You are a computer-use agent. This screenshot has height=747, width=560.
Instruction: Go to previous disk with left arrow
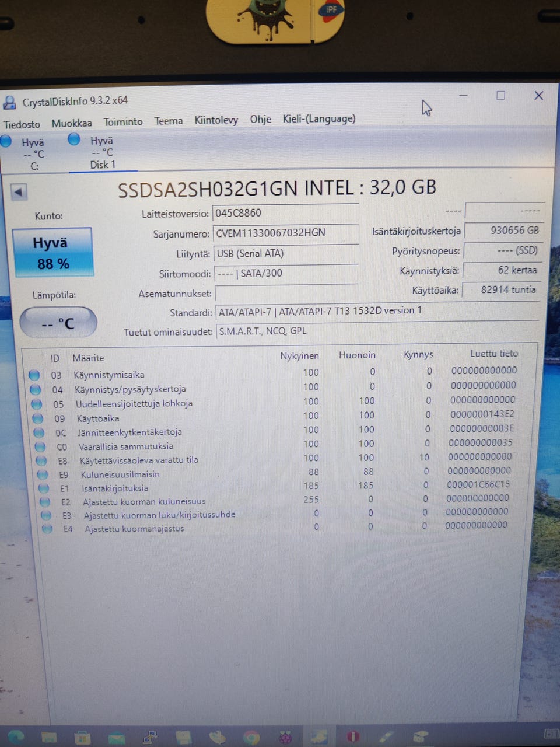tap(19, 191)
